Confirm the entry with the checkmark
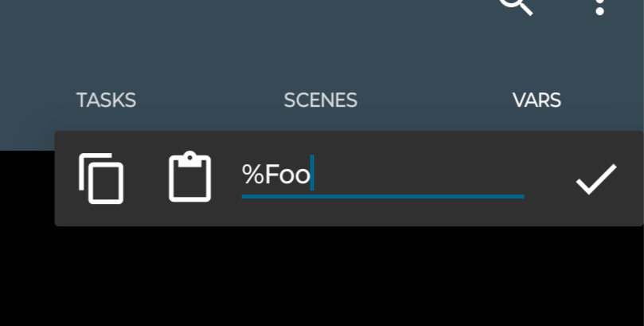 click(x=595, y=179)
